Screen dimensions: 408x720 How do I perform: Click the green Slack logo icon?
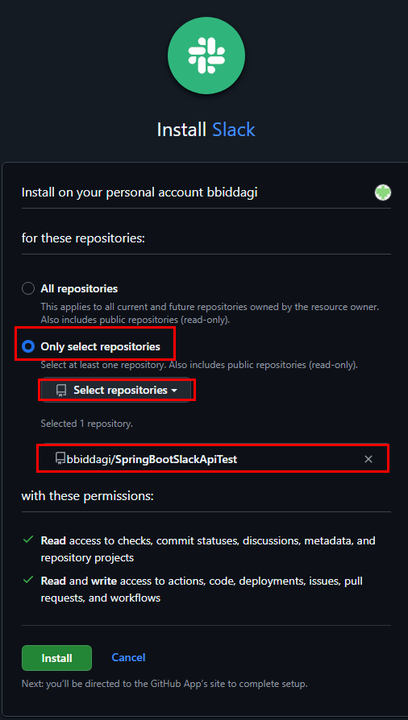(x=206, y=55)
